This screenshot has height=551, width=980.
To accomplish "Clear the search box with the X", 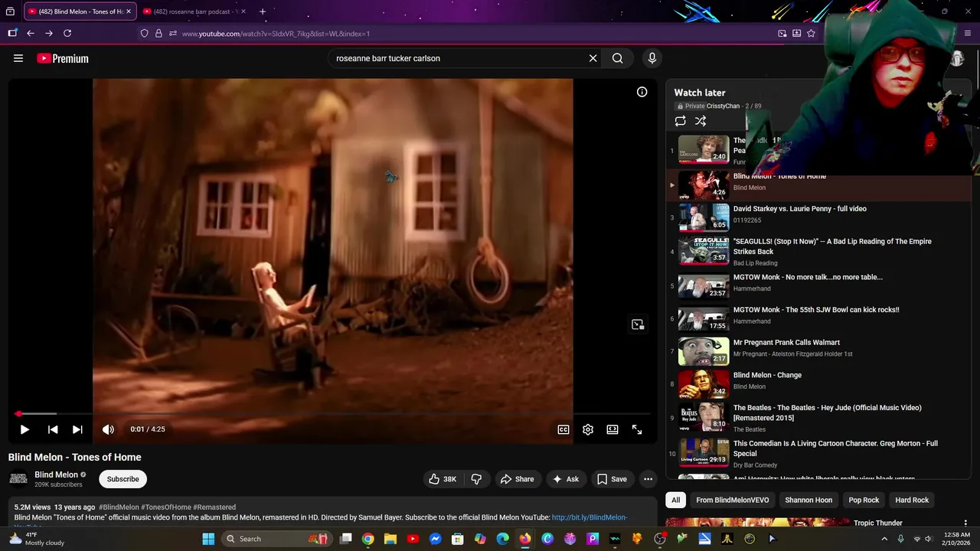I will (593, 58).
